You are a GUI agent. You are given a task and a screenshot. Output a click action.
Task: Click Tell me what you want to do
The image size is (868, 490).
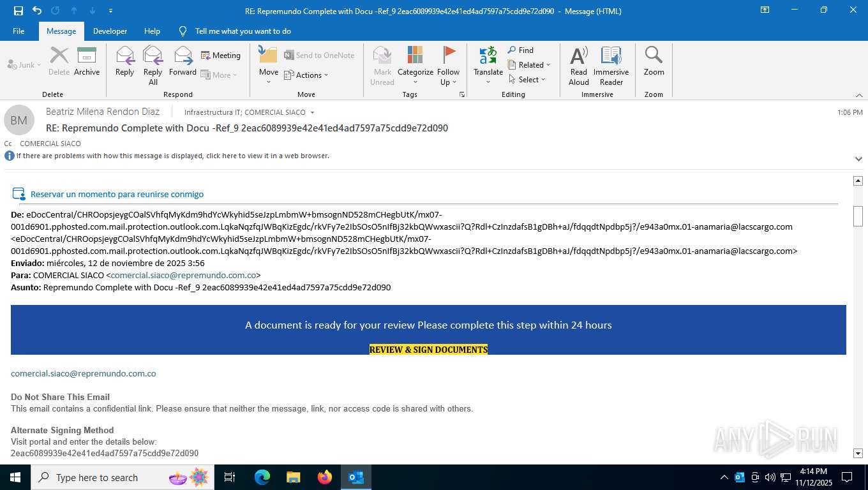pos(243,31)
